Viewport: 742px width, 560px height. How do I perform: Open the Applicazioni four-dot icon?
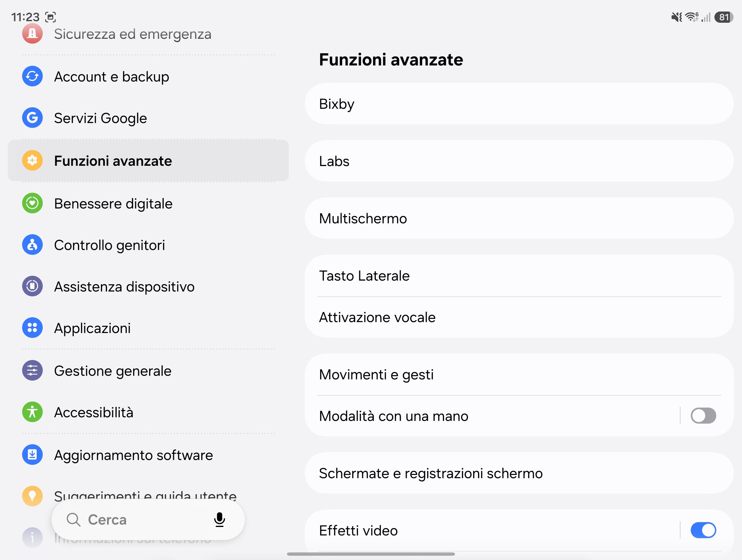(32, 328)
